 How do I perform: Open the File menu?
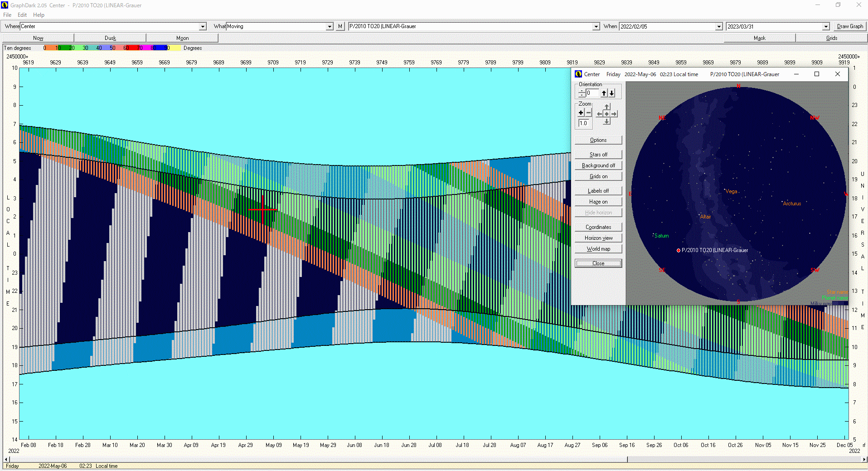(7, 15)
